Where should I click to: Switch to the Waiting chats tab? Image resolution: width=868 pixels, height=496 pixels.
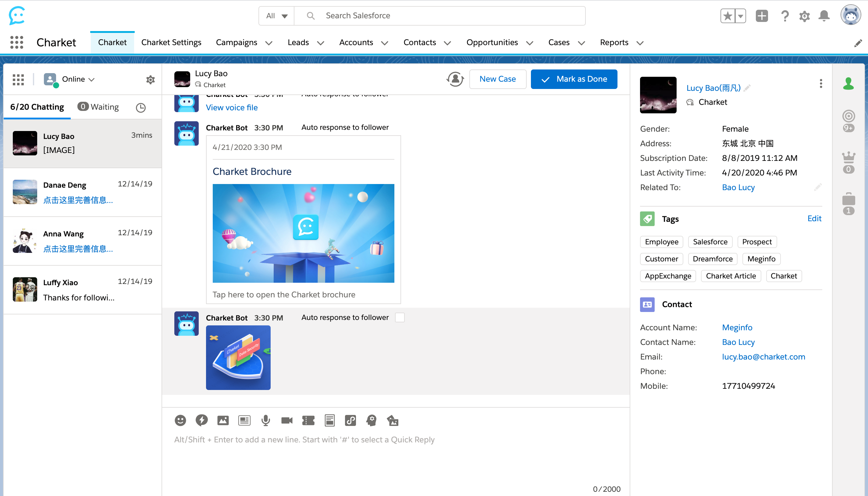click(98, 107)
